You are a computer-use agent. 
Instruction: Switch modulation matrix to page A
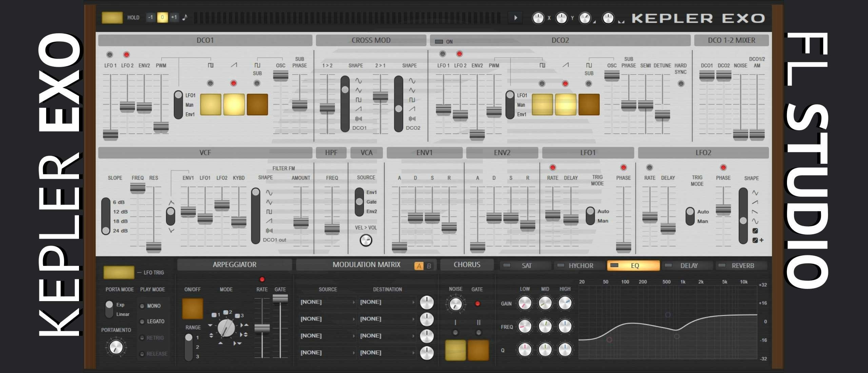pyautogui.click(x=419, y=266)
